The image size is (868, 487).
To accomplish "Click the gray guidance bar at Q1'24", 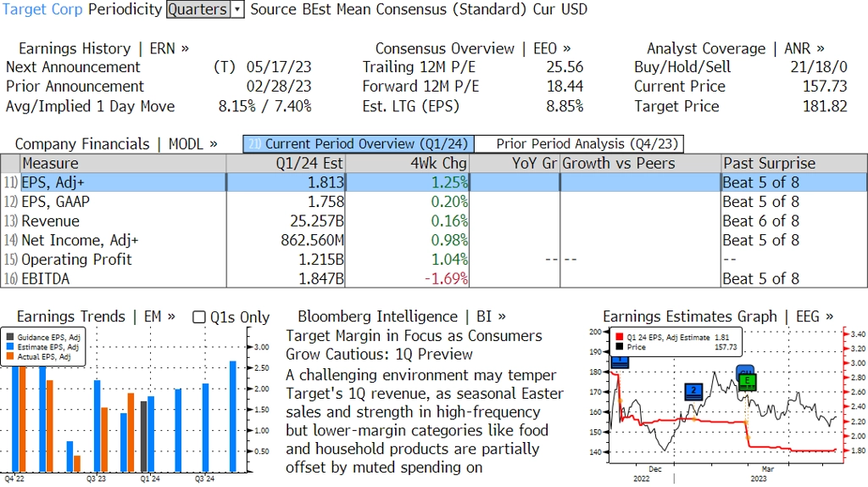I will (x=144, y=437).
